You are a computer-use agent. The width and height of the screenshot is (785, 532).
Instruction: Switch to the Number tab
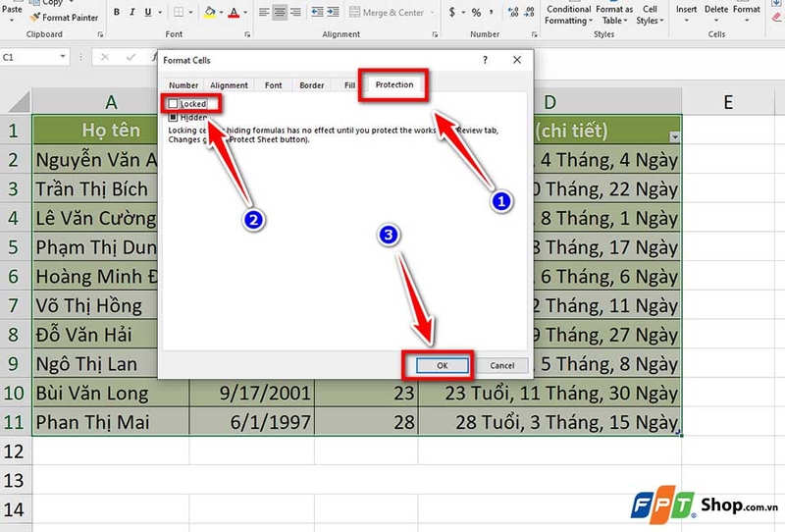(183, 85)
